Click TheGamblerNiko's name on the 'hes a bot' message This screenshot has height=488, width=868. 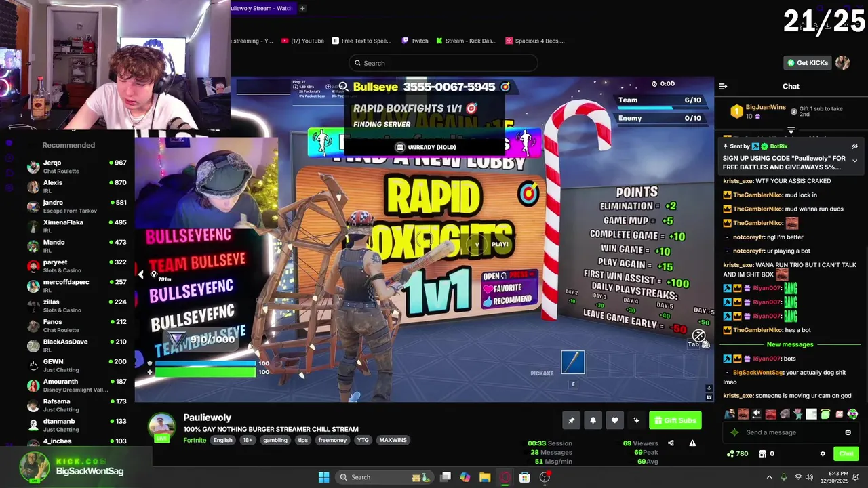(757, 330)
